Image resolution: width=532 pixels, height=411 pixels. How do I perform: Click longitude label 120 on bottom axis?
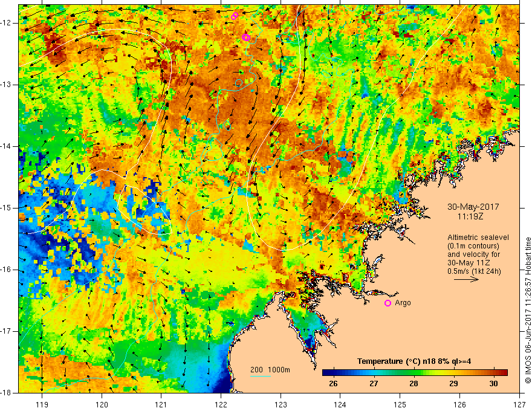(102, 404)
